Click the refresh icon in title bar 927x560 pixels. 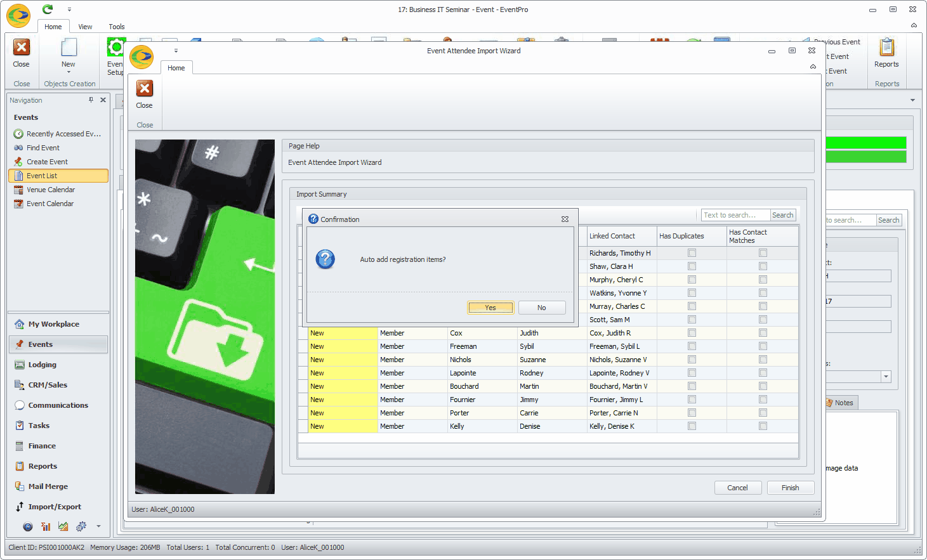48,9
